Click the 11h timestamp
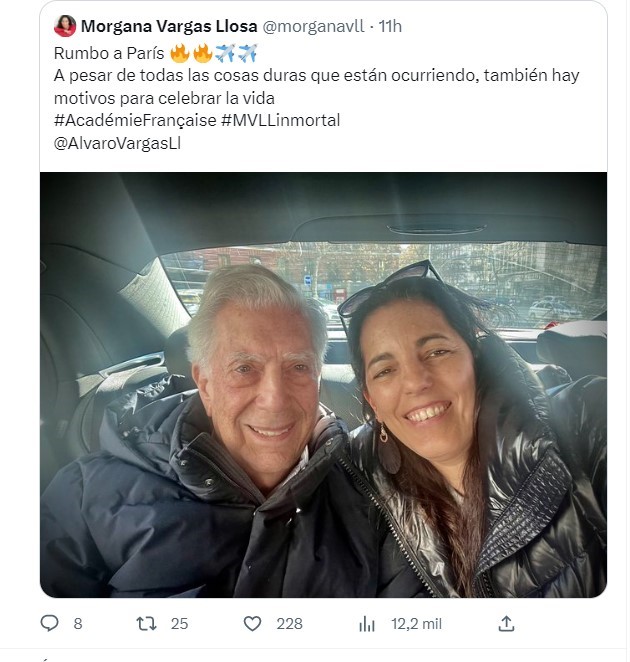Viewport: 630px width, 662px height. click(390, 26)
